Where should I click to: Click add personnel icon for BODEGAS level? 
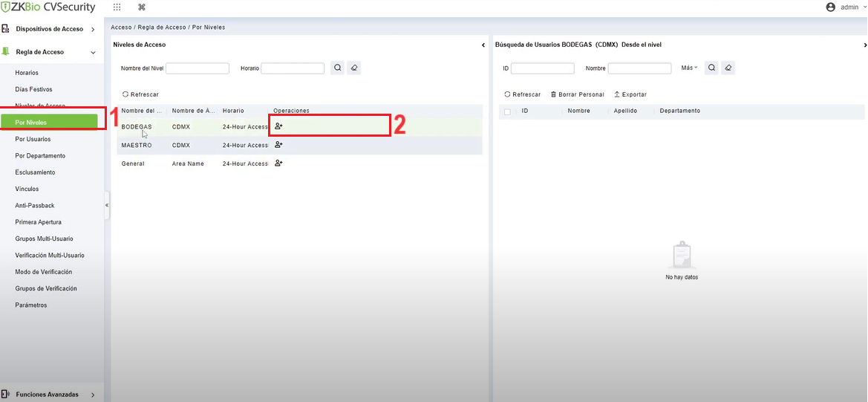278,126
